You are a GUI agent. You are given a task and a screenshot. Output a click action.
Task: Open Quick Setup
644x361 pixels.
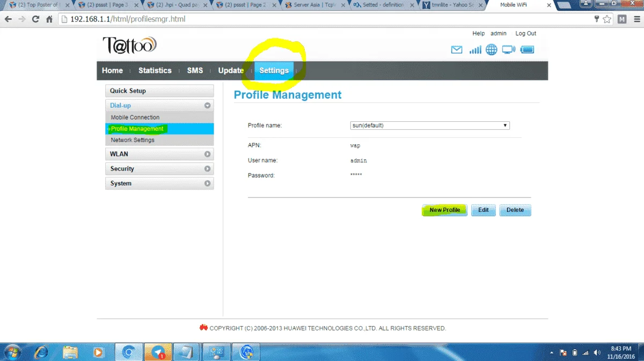click(159, 91)
